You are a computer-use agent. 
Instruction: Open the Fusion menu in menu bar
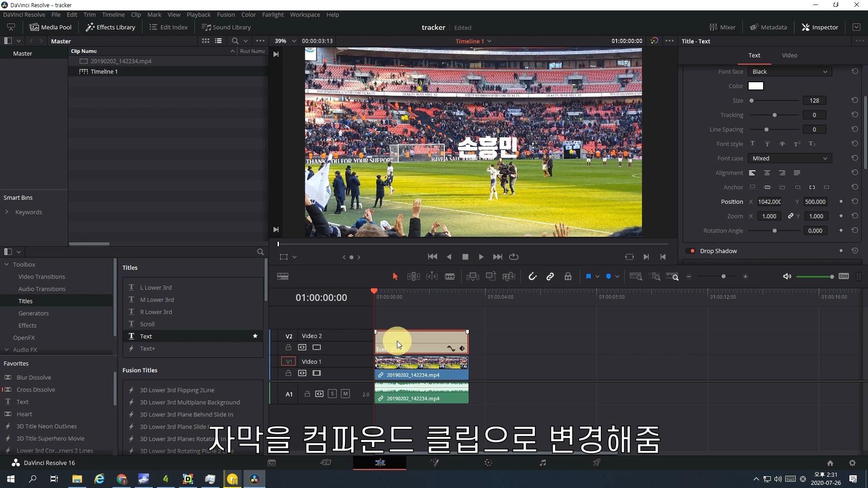coord(226,14)
